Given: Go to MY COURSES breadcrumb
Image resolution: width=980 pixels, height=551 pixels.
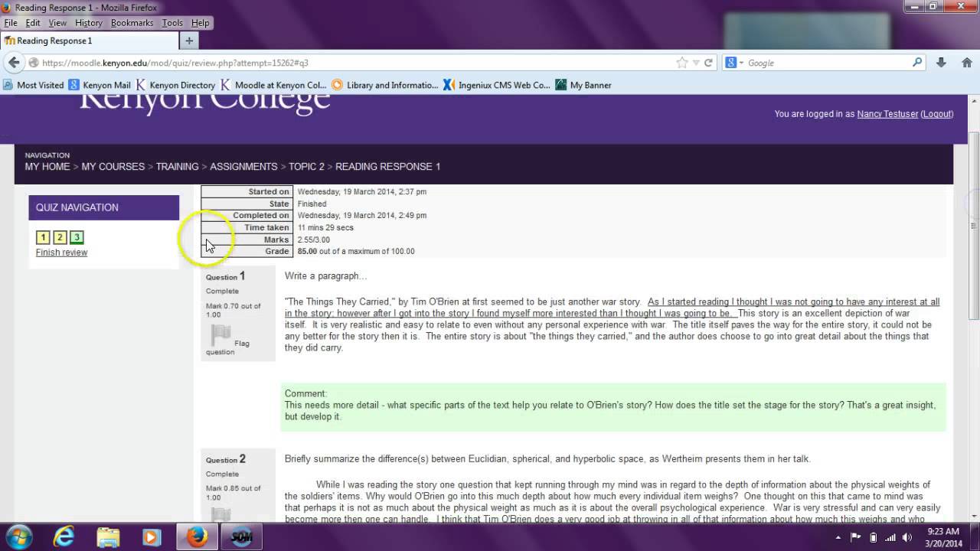Looking at the screenshot, I should pyautogui.click(x=113, y=167).
